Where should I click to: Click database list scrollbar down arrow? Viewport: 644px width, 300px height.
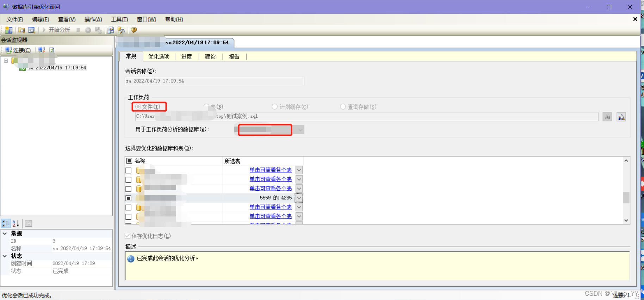point(626,220)
